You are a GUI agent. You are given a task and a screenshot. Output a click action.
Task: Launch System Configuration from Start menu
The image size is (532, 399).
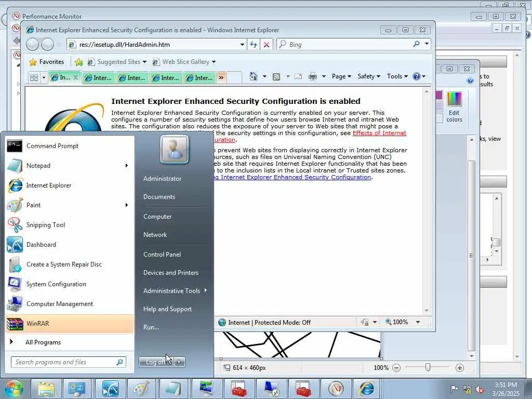point(70,284)
